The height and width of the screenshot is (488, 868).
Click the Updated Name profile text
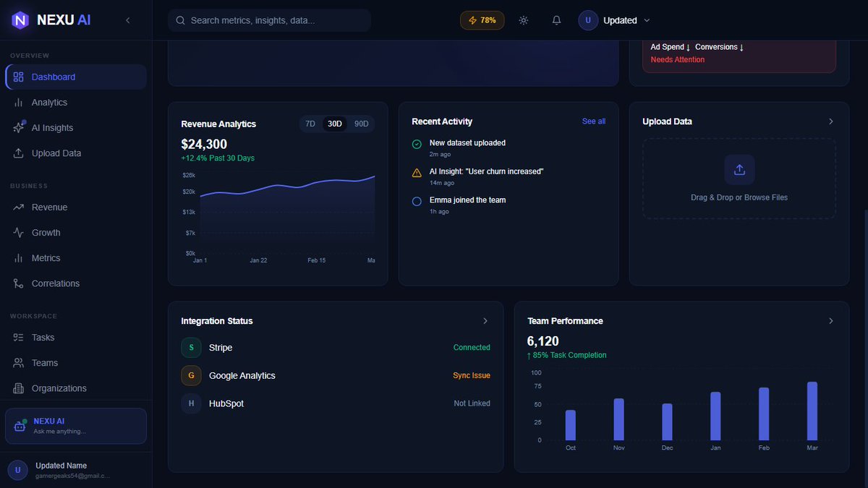coord(61,466)
